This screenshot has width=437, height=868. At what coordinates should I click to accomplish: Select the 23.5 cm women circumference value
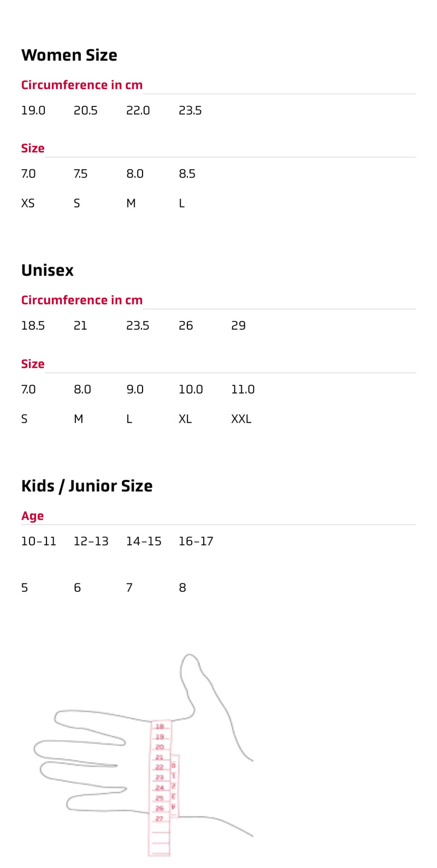(190, 110)
